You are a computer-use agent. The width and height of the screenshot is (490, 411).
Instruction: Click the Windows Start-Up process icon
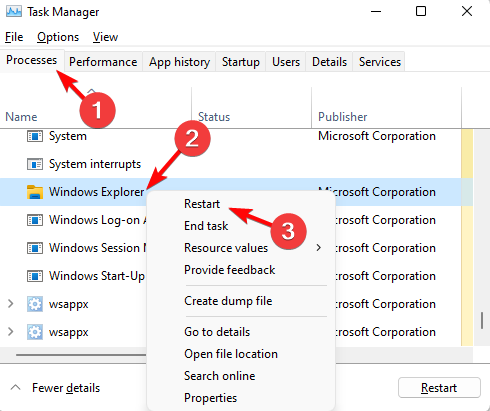pyautogui.click(x=35, y=276)
